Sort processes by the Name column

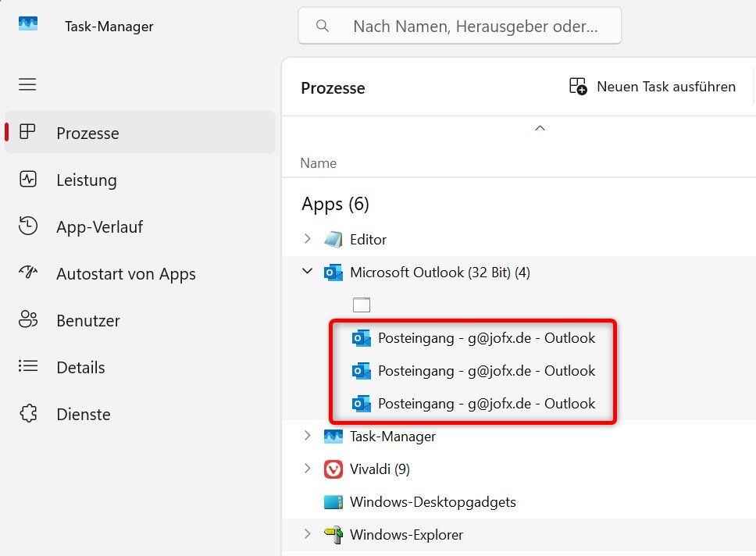(319, 163)
